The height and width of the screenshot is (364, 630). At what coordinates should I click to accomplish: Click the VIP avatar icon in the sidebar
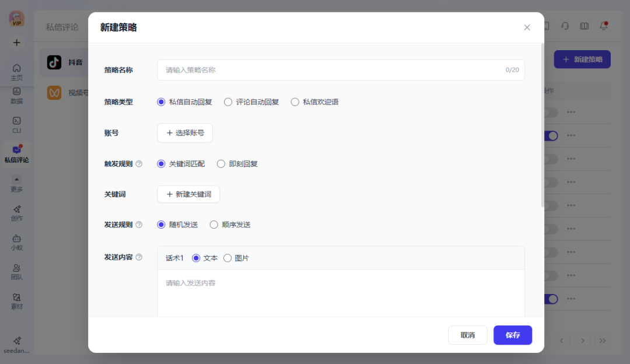click(16, 19)
